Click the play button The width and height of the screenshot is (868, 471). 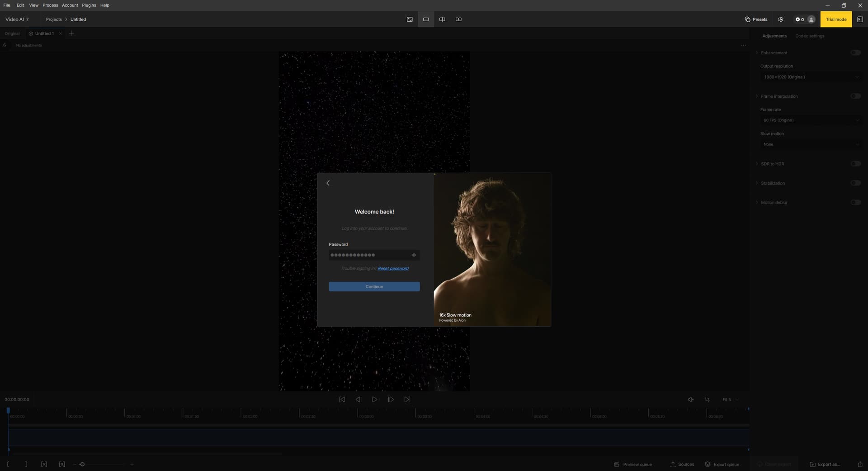click(x=374, y=400)
